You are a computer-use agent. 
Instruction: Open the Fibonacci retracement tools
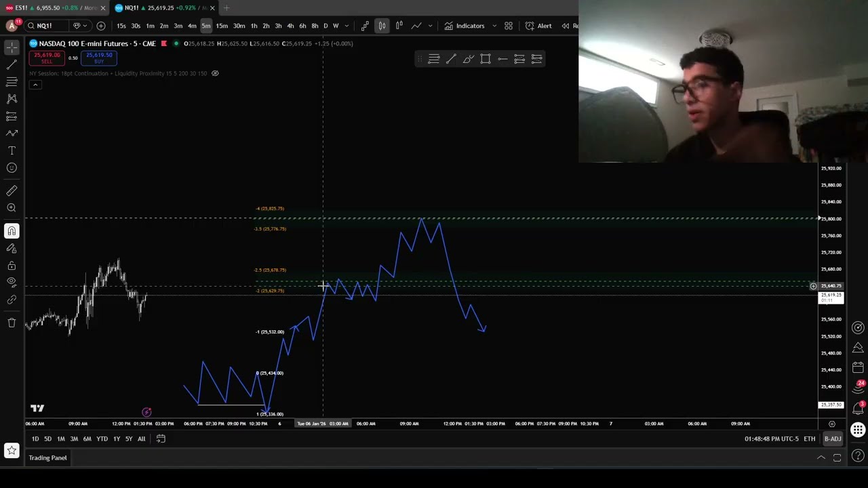click(x=12, y=81)
